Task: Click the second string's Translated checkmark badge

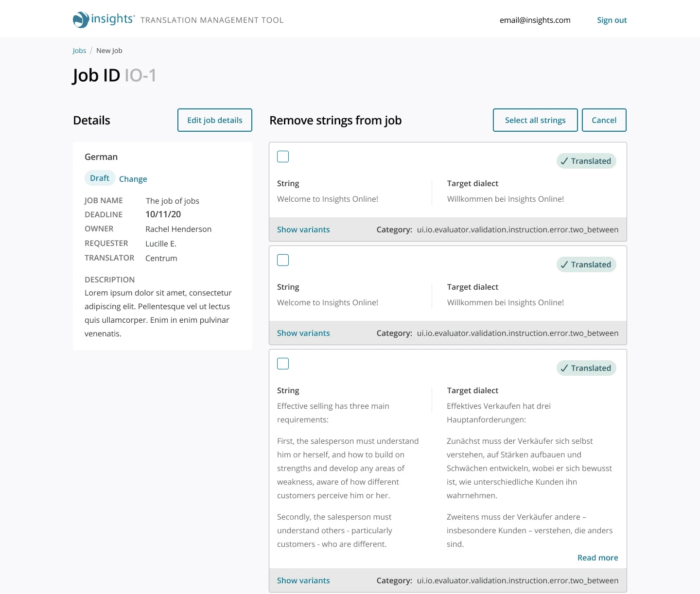Action: pyautogui.click(x=586, y=264)
